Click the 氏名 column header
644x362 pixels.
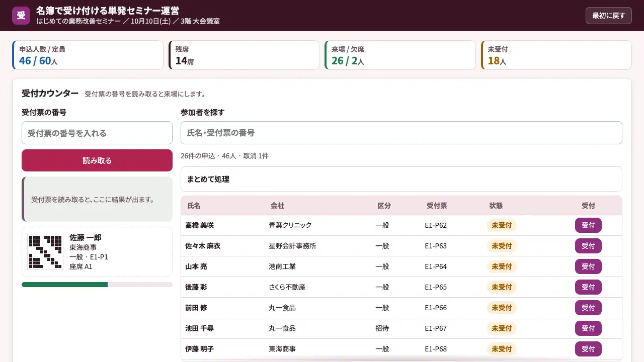pos(194,206)
